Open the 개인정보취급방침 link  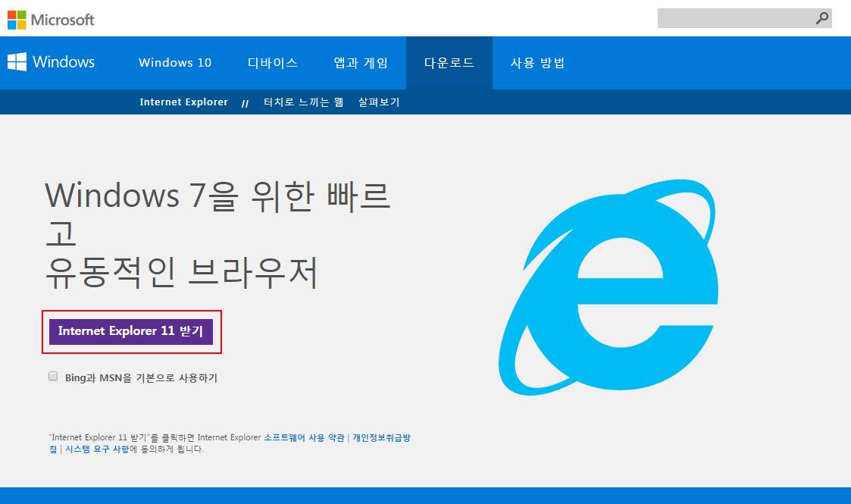[x=381, y=437]
